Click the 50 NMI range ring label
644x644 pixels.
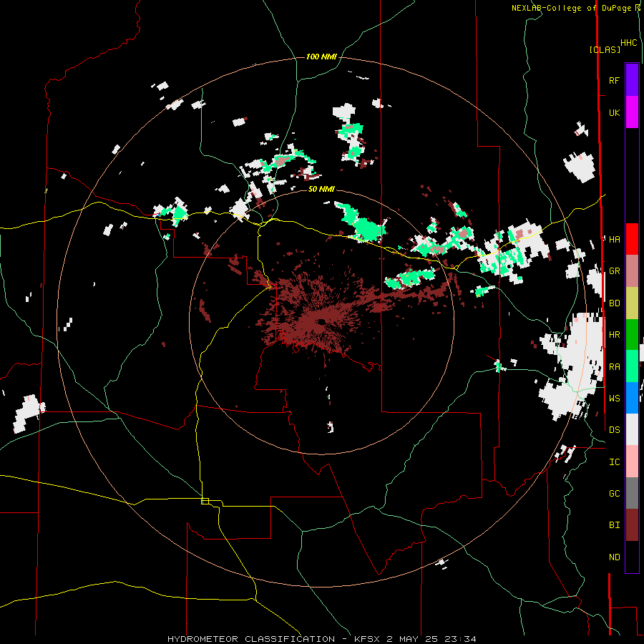(x=321, y=189)
